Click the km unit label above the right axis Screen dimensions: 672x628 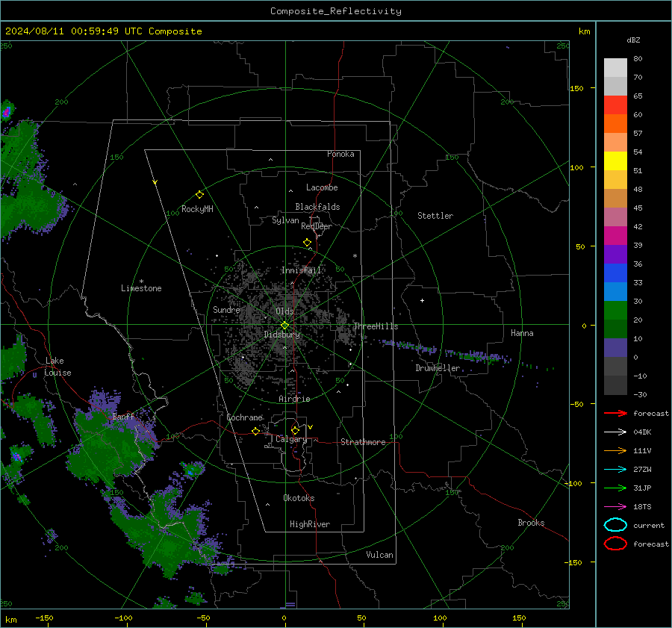(x=584, y=31)
